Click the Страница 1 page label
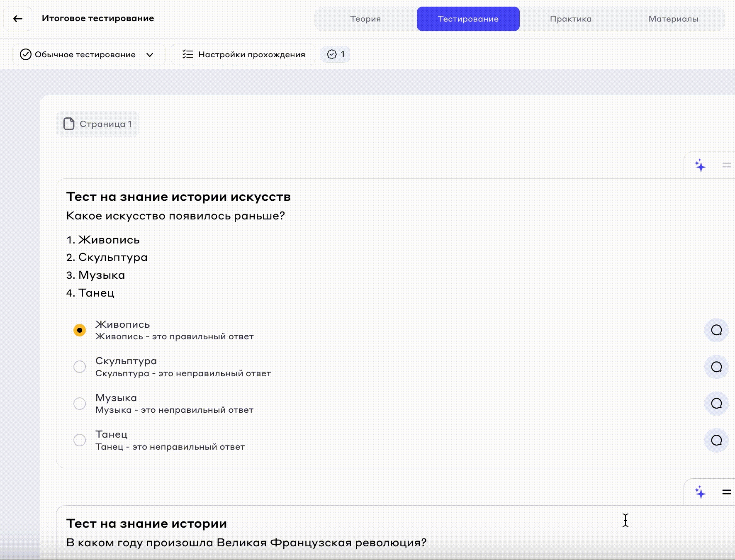 point(98,124)
